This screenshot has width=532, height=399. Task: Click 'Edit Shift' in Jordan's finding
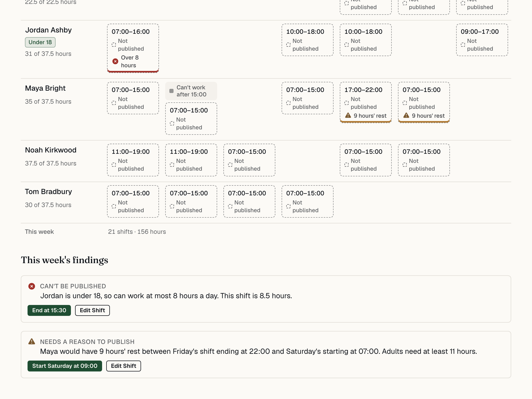[x=92, y=310]
